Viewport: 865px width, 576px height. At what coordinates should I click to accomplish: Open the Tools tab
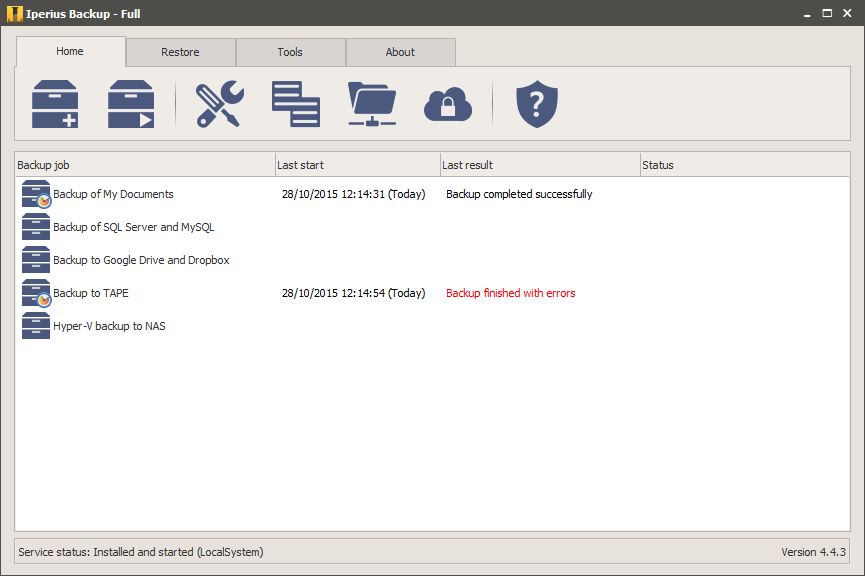(290, 52)
